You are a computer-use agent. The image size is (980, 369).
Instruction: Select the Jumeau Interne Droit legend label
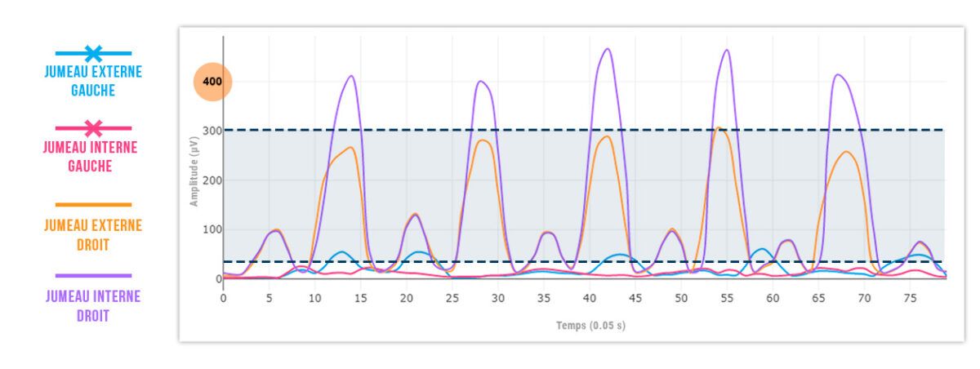(93, 305)
